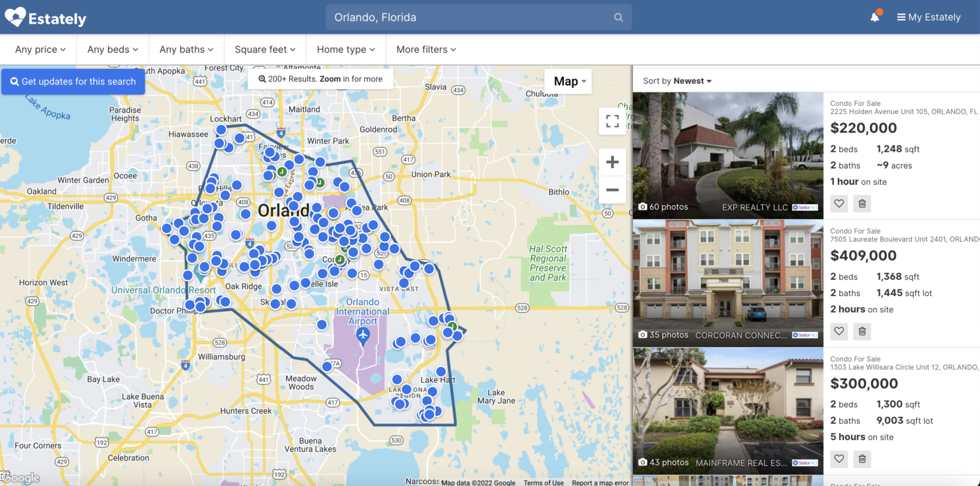This screenshot has height=486, width=980.
Task: Click the search magnifying glass icon
Action: [x=618, y=17]
